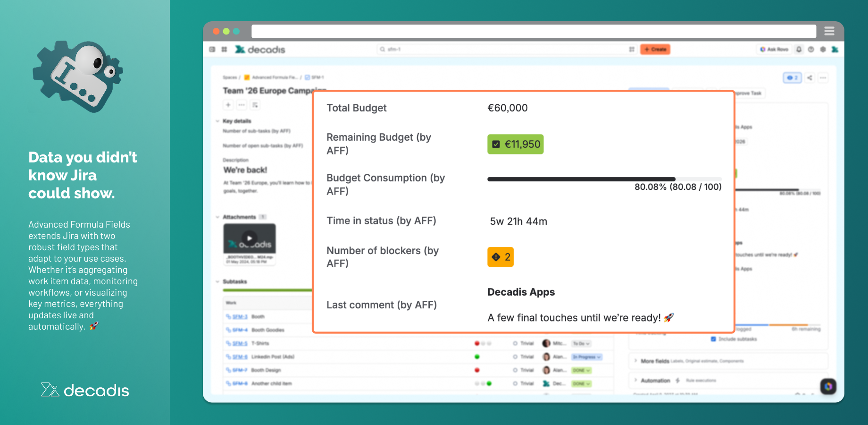
Task: Click the Automation lightning bolt icon
Action: coord(678,380)
